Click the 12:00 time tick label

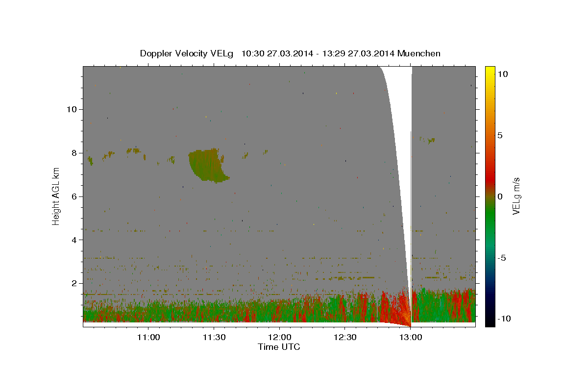[279, 337]
